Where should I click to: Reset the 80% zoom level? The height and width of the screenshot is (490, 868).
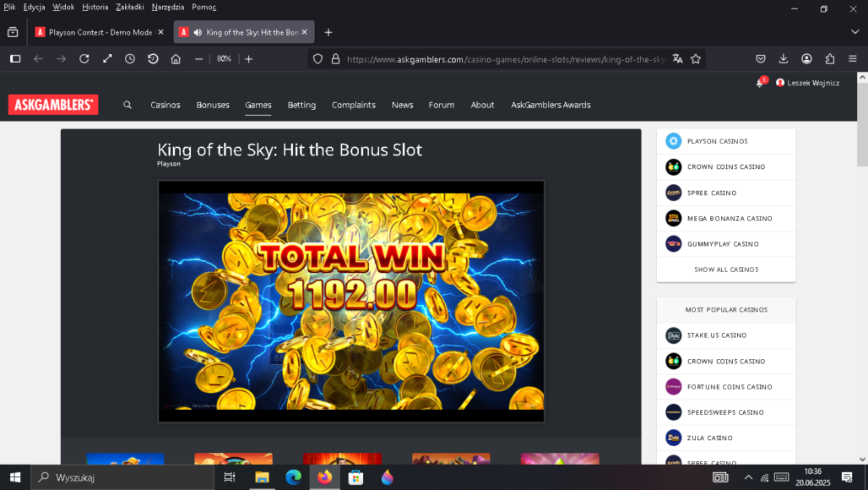pyautogui.click(x=224, y=59)
